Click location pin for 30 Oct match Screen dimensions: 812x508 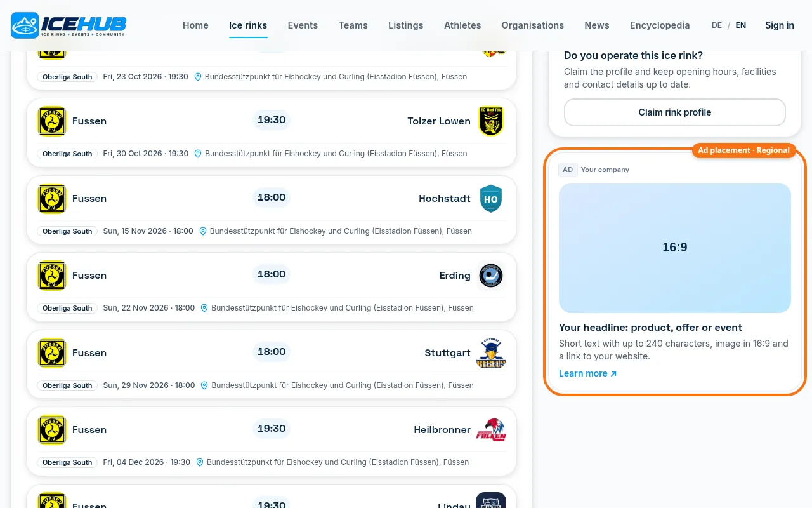click(198, 154)
